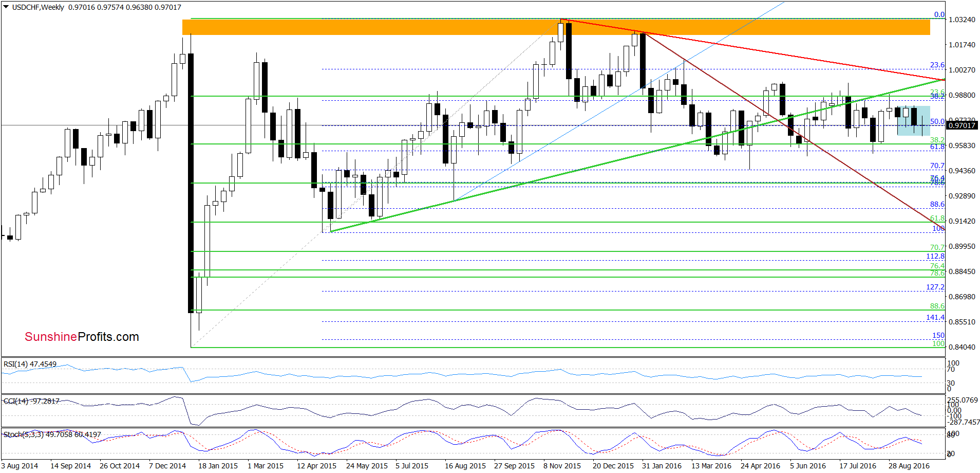Click the 0.84040 price axis label
This screenshot has height=473, width=980.
(x=962, y=347)
